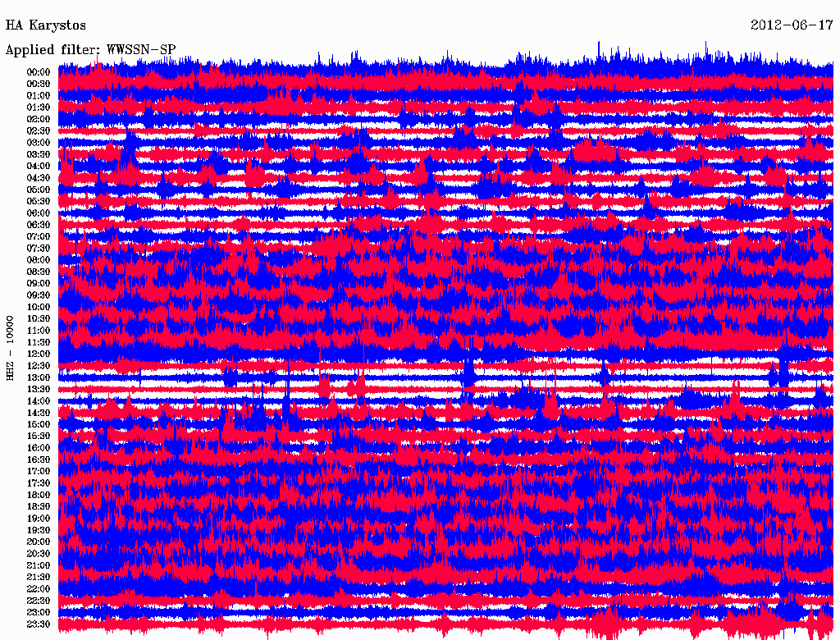
Task: Select the 03:30 time label
Action: [39, 154]
